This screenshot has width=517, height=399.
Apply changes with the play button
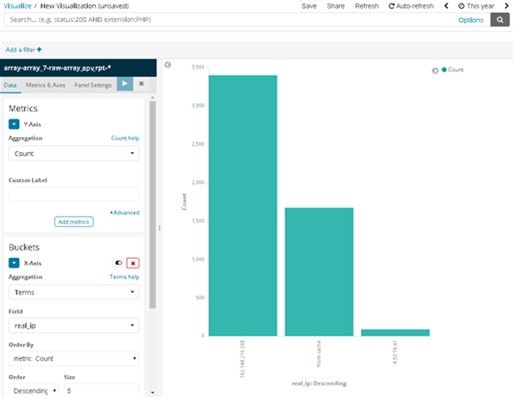click(x=125, y=84)
